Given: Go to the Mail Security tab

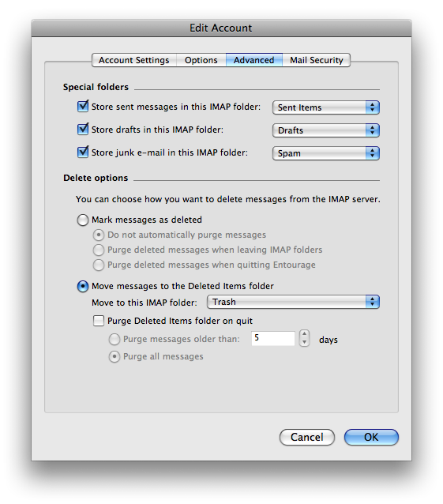Looking at the screenshot, I should [x=317, y=60].
